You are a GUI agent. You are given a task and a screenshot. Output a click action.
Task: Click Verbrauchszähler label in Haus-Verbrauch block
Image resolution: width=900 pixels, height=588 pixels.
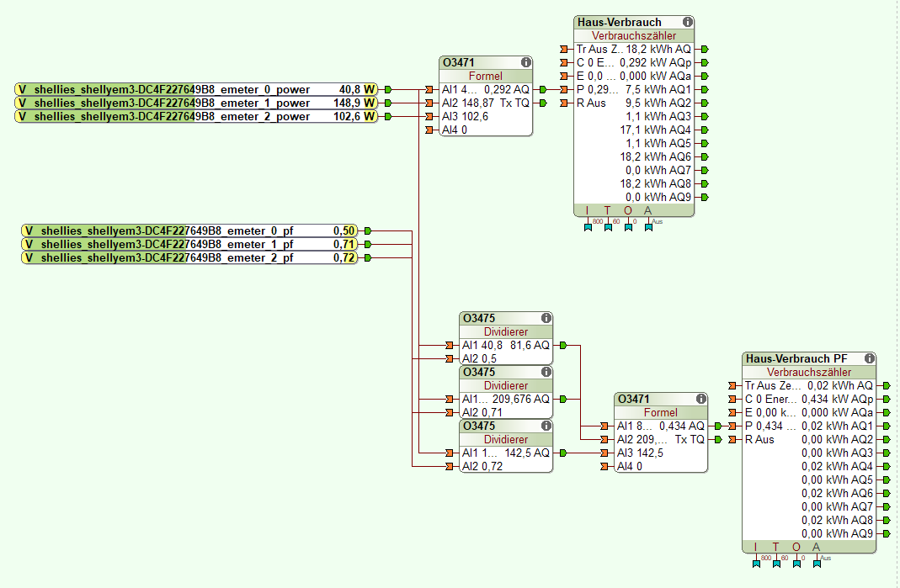[634, 35]
